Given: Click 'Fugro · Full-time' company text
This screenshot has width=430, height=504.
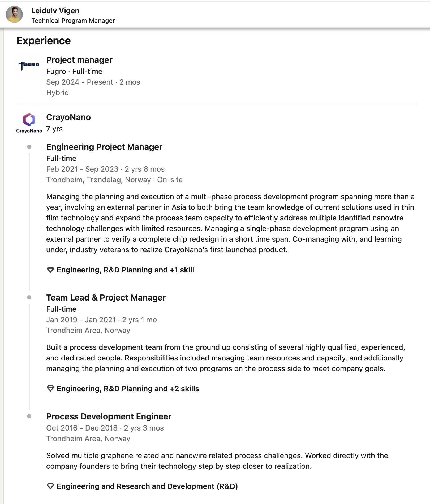Looking at the screenshot, I should coord(74,71).
